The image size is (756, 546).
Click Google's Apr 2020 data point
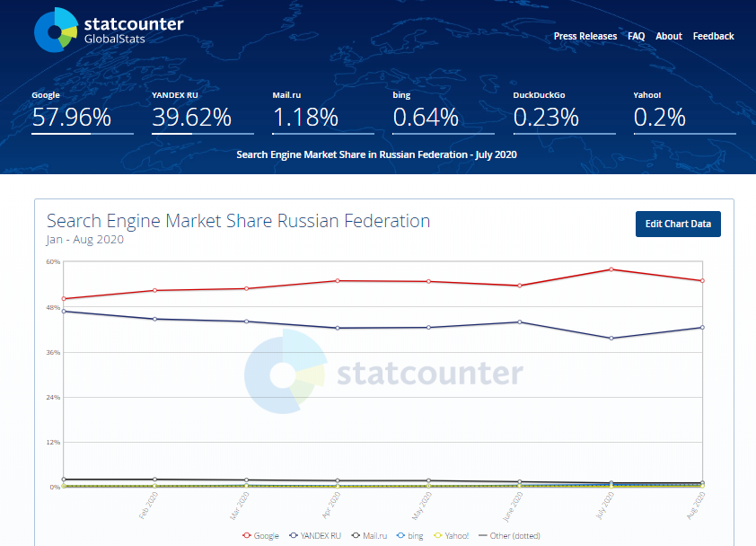coord(338,280)
